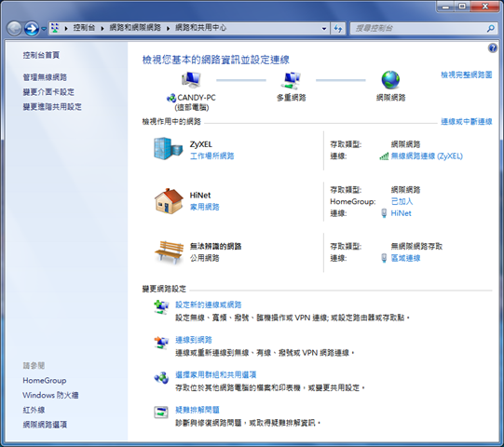Close the Network and Sharing Center window
The height and width of the screenshot is (447, 504).
(485, 7)
